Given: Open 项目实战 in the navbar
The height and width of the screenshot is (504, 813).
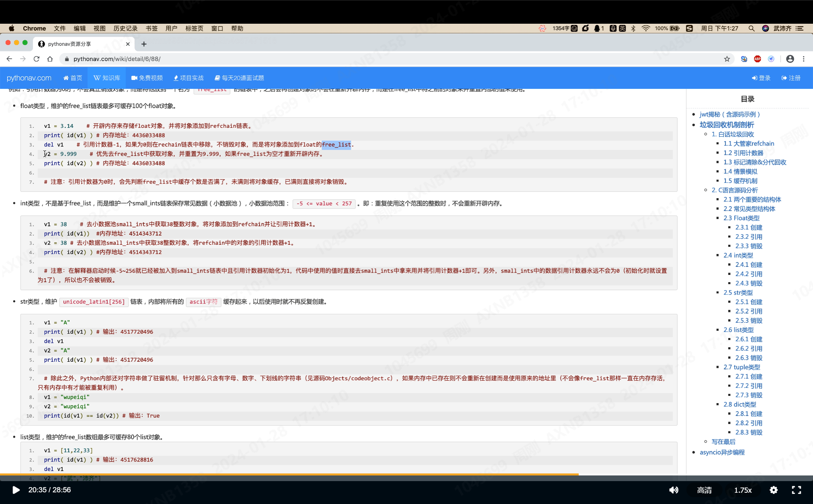Looking at the screenshot, I should [189, 78].
